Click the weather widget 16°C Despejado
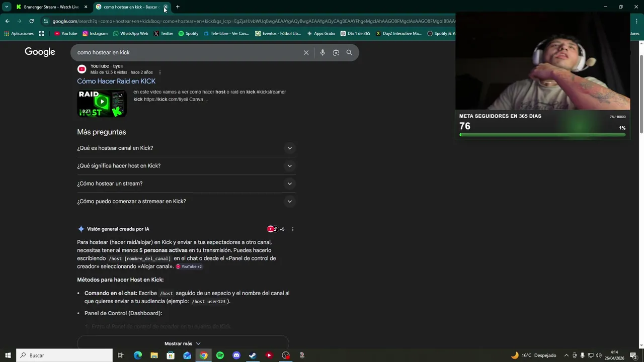The image size is (644, 362). [533, 355]
